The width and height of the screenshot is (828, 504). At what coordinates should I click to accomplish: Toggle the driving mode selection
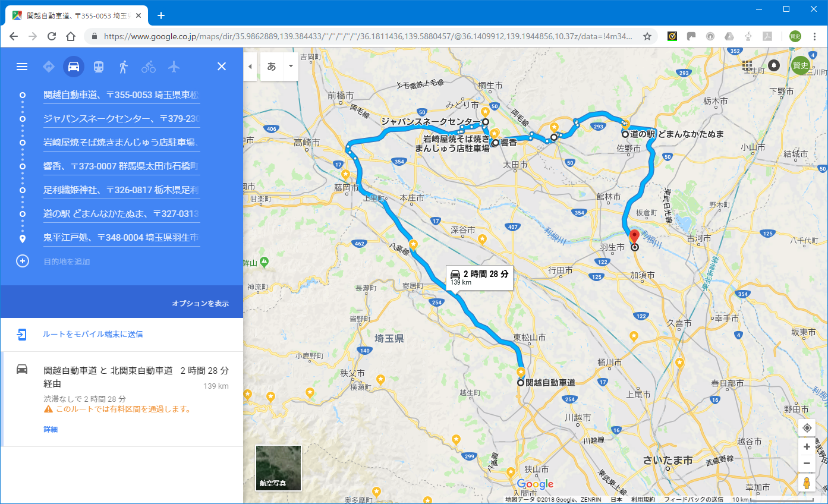(74, 67)
